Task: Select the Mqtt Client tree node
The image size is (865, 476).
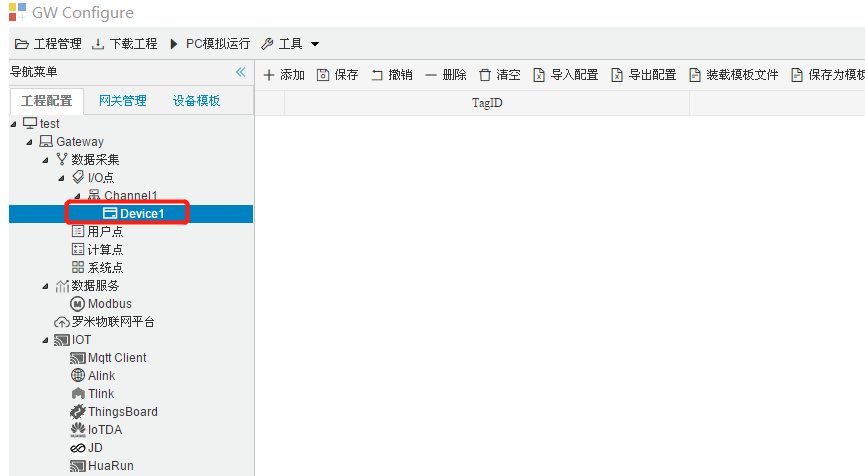Action: tap(117, 358)
